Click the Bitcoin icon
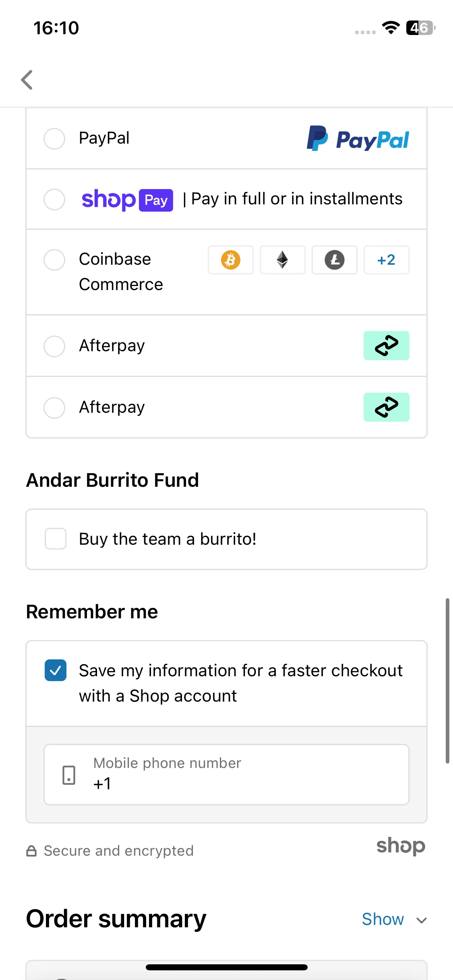 point(231,260)
